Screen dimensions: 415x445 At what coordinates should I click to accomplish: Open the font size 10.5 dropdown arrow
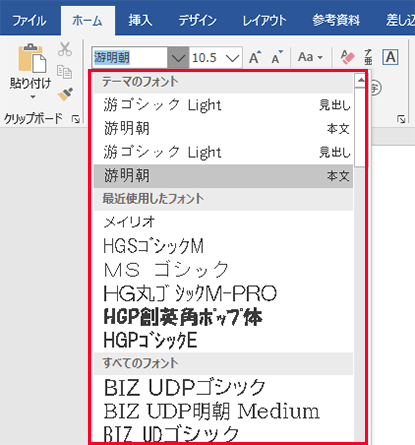[232, 58]
